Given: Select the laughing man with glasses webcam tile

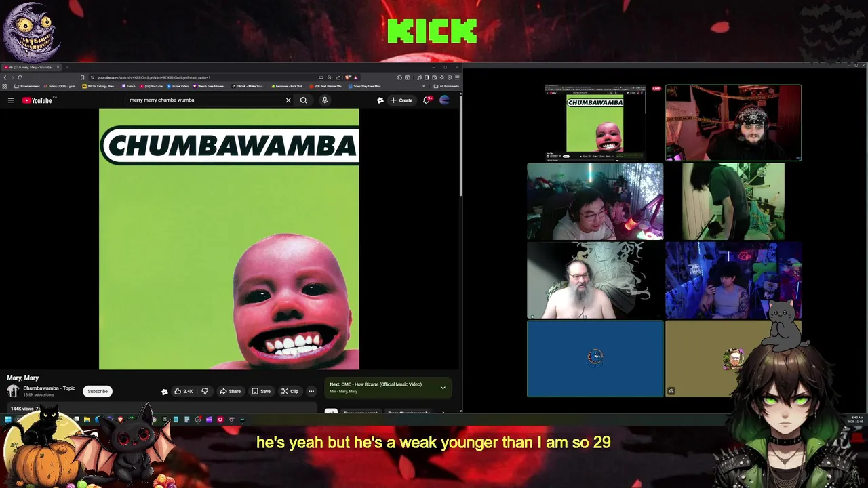Looking at the screenshot, I should [x=595, y=201].
